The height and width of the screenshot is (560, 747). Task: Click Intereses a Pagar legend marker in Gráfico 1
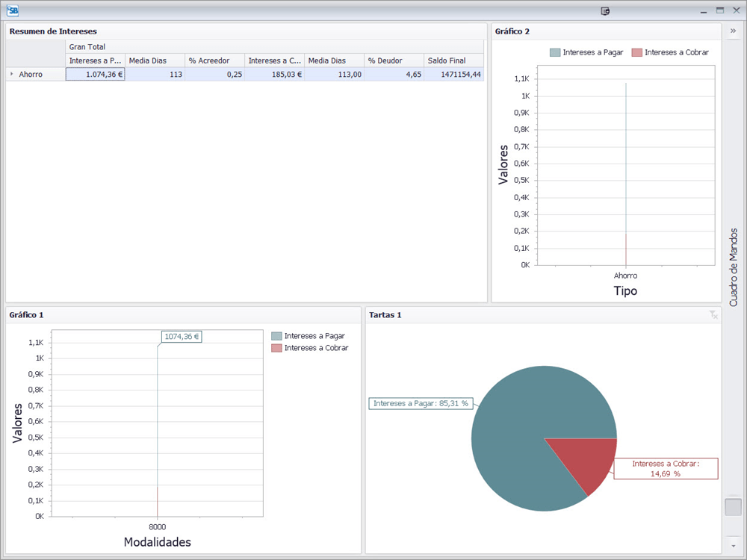[x=276, y=336]
